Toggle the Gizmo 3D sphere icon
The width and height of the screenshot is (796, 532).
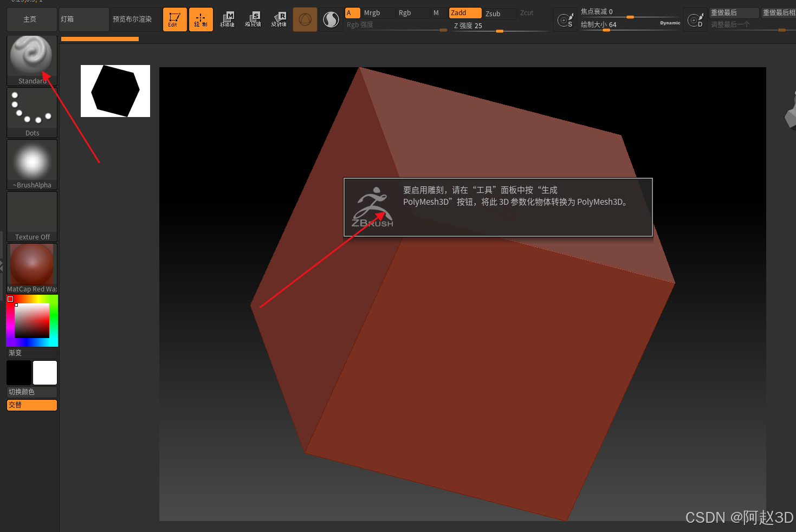pos(305,20)
